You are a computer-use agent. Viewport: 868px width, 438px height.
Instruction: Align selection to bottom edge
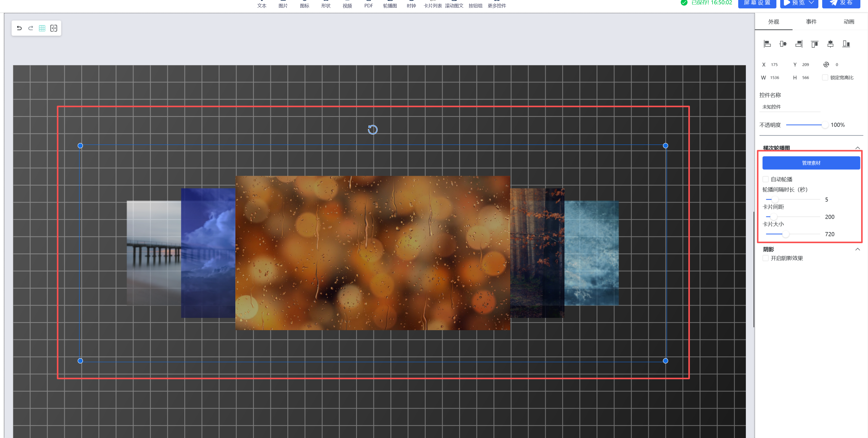coord(846,44)
